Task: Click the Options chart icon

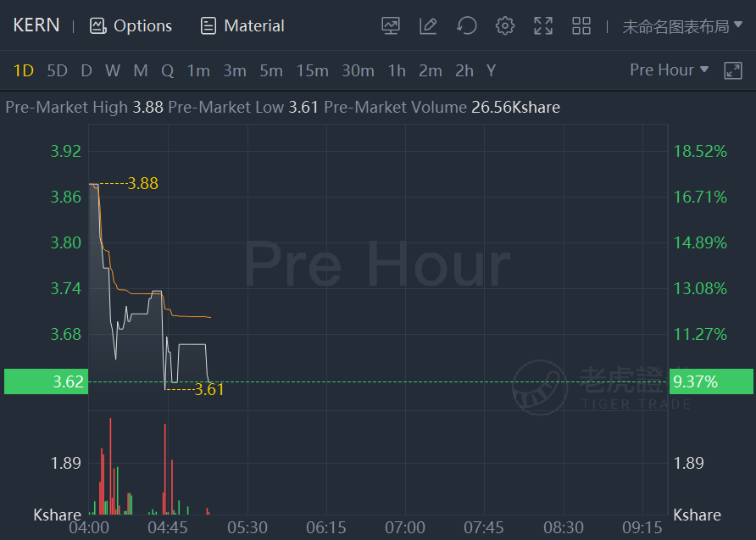Action: pos(97,25)
